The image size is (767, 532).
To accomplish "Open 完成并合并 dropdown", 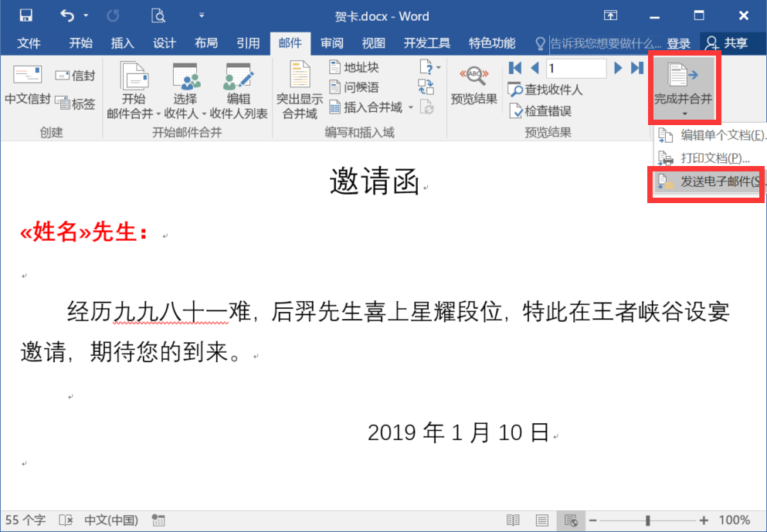I will point(684,89).
